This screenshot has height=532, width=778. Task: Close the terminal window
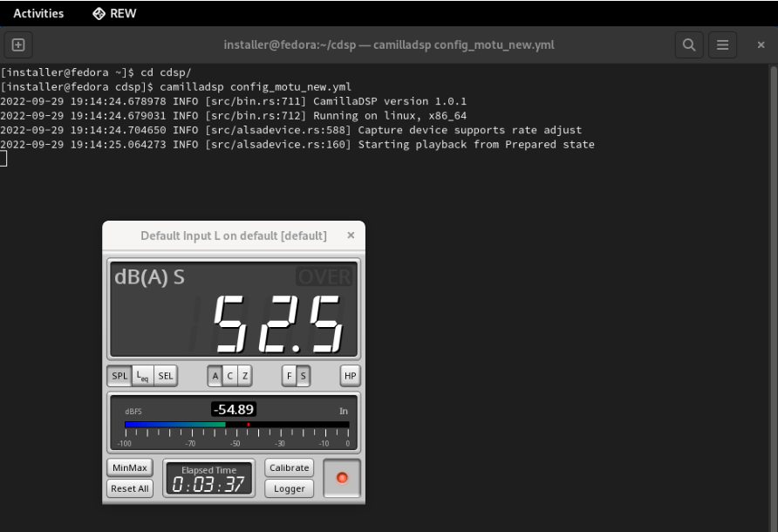pos(761,45)
